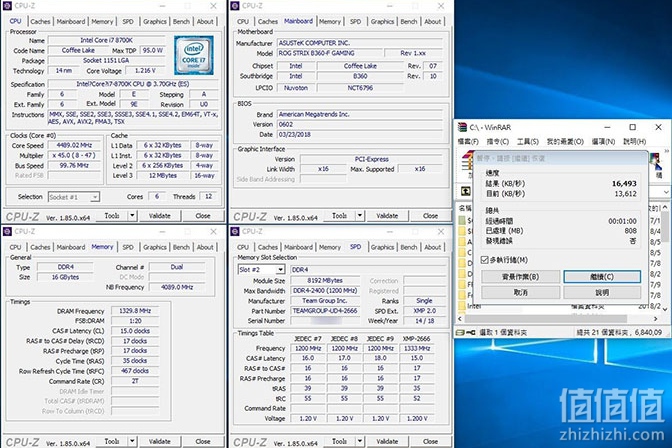Toggle the 多執行緒(M) checkbox
This screenshot has width=672, height=448.
click(485, 260)
